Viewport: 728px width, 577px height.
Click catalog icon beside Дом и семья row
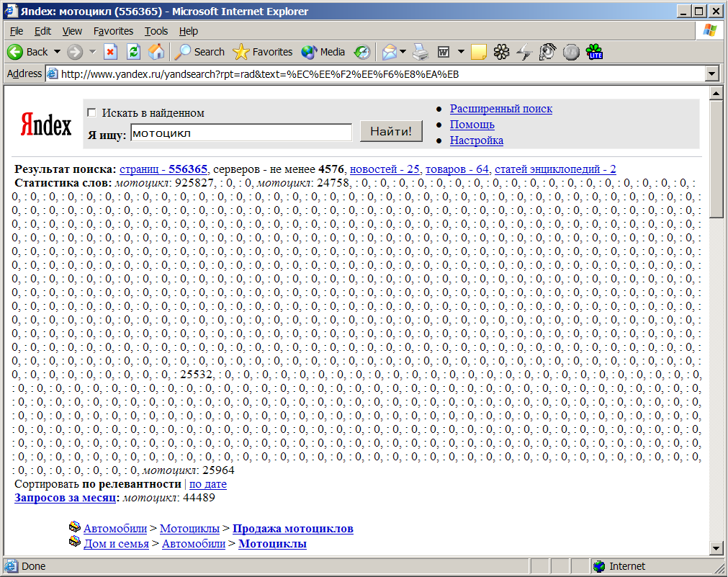(75, 542)
